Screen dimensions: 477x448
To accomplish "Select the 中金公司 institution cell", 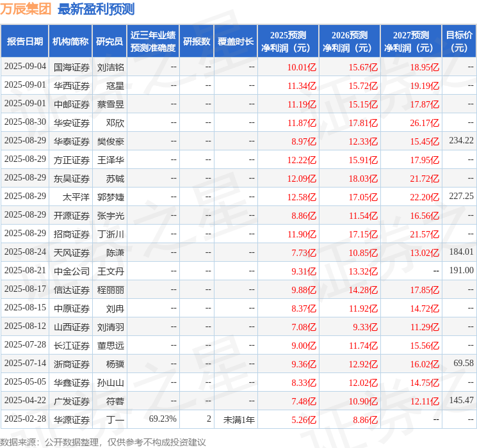I will click(x=72, y=271).
